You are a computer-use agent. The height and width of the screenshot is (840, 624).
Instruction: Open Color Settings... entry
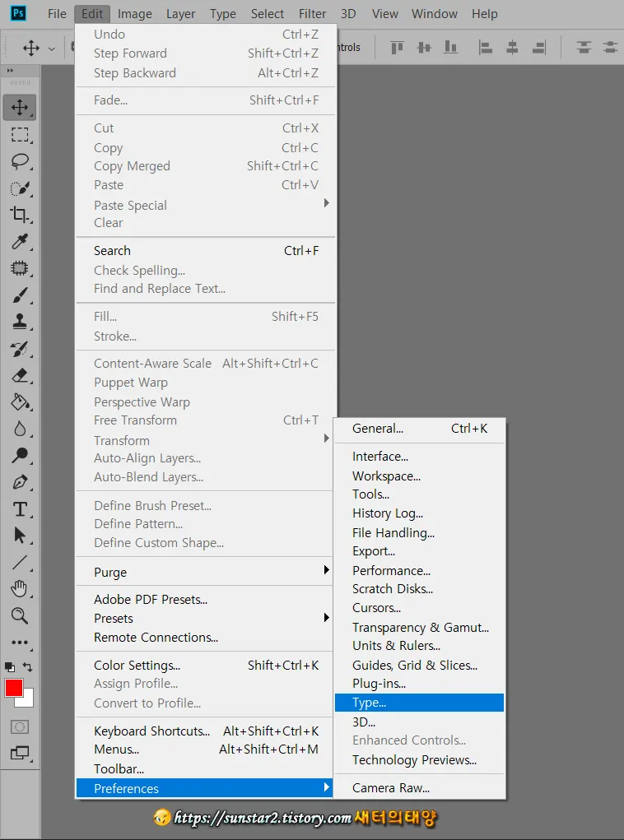coord(207,666)
